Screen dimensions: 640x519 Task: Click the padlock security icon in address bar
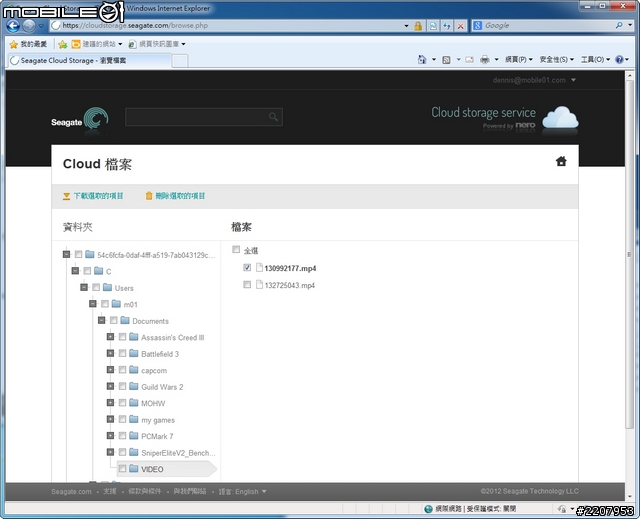pyautogui.click(x=418, y=26)
